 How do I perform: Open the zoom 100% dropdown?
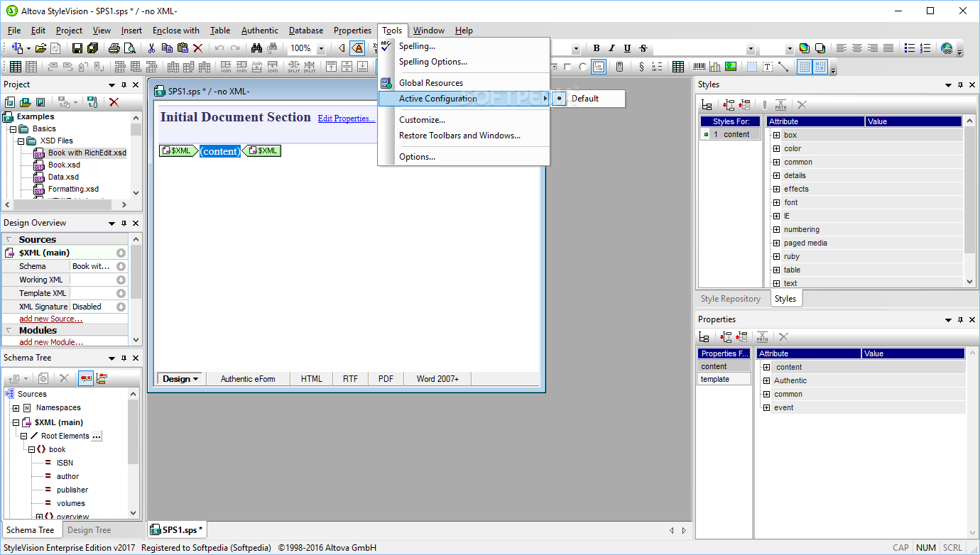320,48
